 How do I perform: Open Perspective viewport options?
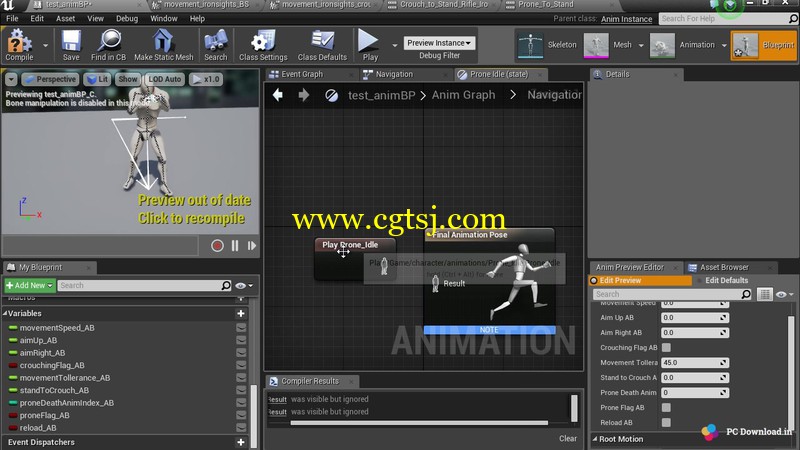pyautogui.click(x=50, y=79)
